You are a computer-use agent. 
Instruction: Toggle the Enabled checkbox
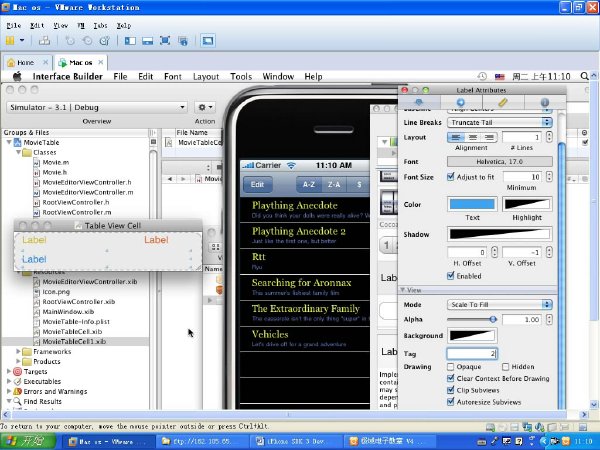[x=450, y=276]
